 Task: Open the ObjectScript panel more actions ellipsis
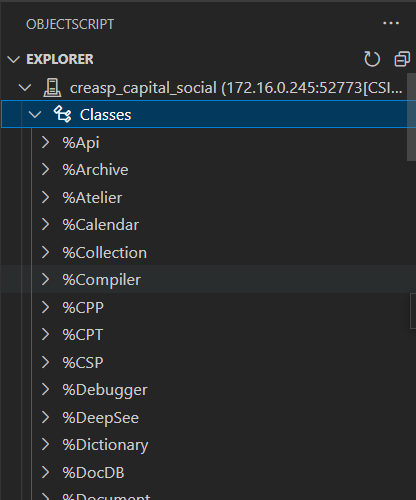[x=391, y=23]
